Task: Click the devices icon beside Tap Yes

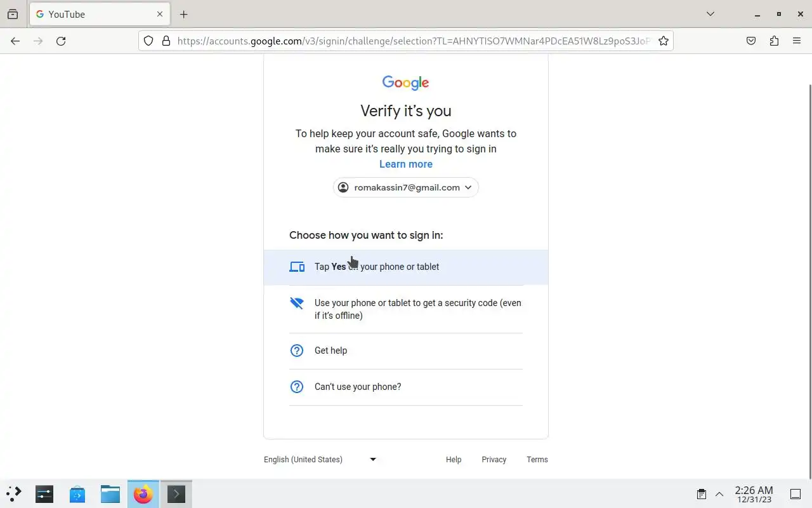Action: point(297,267)
